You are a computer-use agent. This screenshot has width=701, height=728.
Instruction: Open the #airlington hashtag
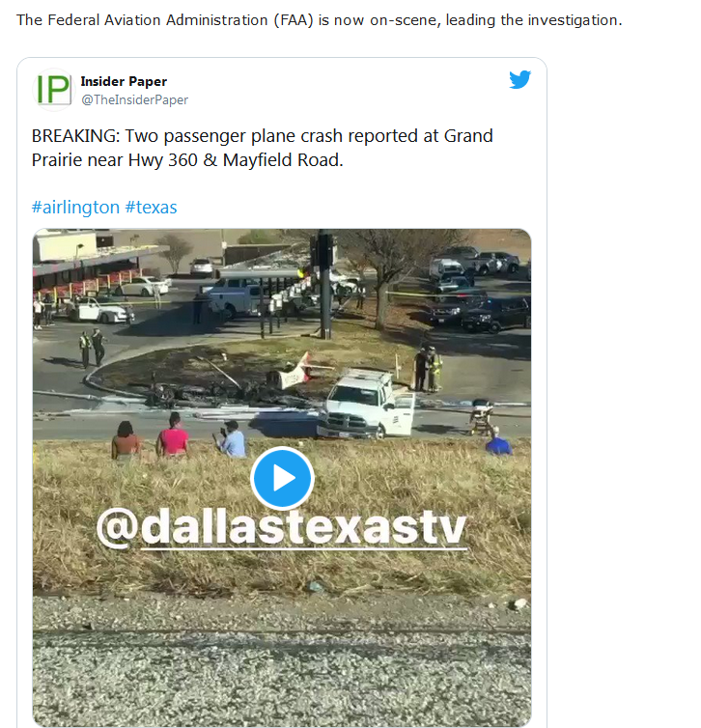[75, 207]
